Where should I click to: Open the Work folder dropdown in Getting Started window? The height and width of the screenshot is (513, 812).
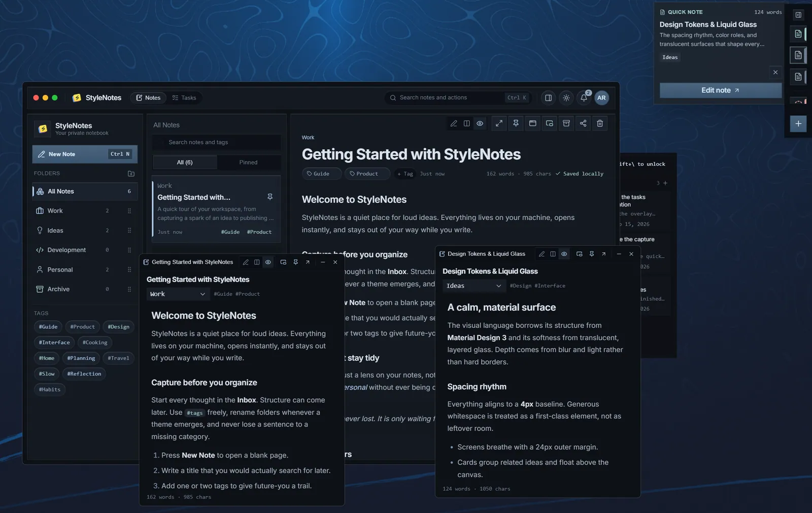click(x=178, y=294)
